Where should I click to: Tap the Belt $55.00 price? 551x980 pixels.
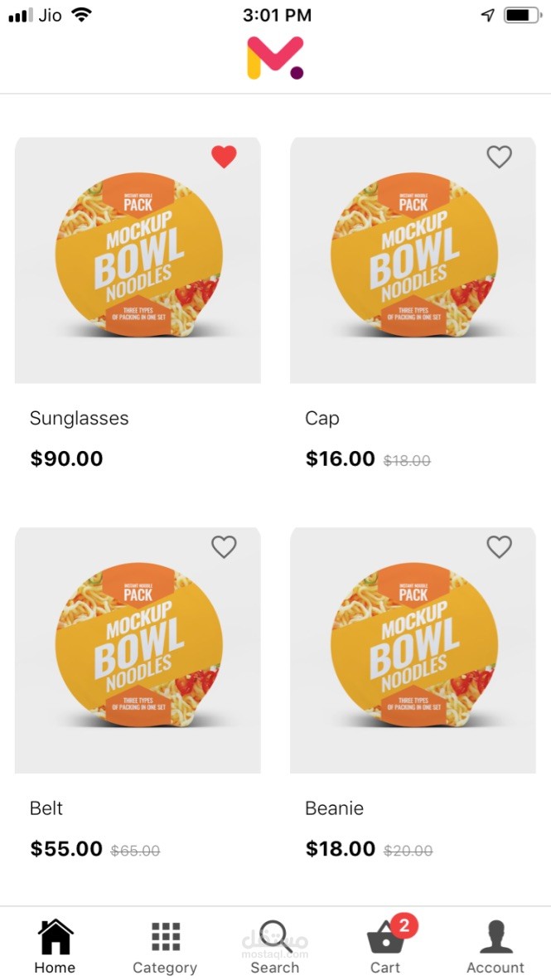point(66,848)
